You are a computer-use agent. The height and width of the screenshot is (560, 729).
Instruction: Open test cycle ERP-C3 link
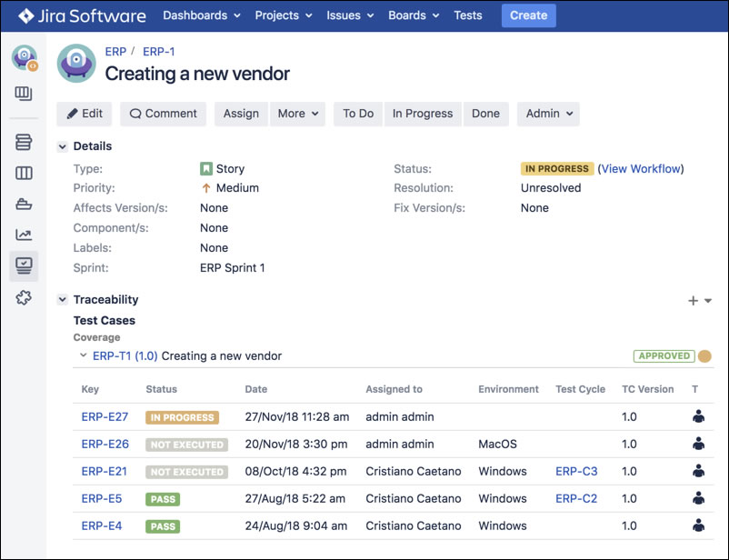tap(576, 472)
